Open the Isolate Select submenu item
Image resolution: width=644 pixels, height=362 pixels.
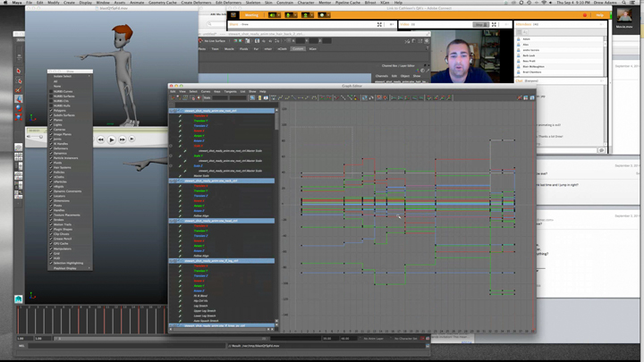[63, 76]
